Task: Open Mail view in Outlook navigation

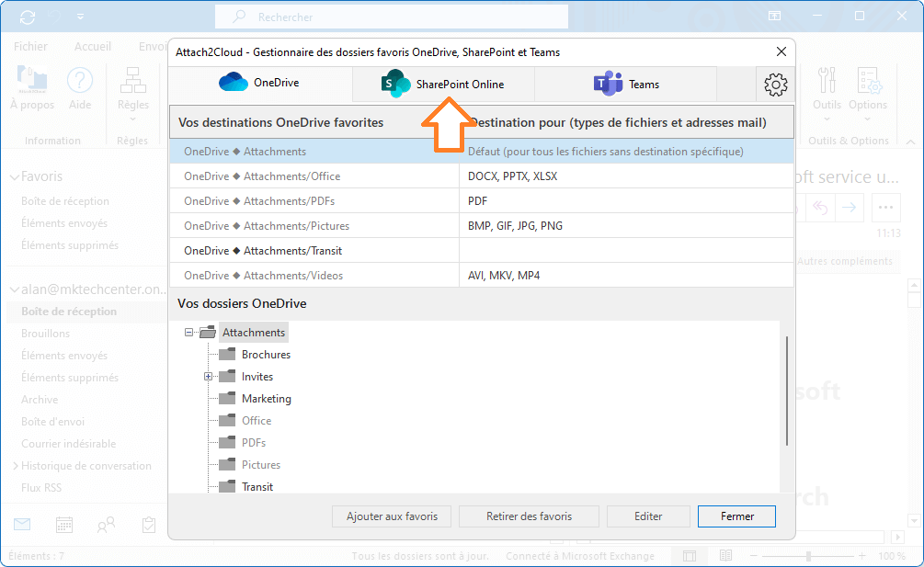Action: [x=20, y=524]
